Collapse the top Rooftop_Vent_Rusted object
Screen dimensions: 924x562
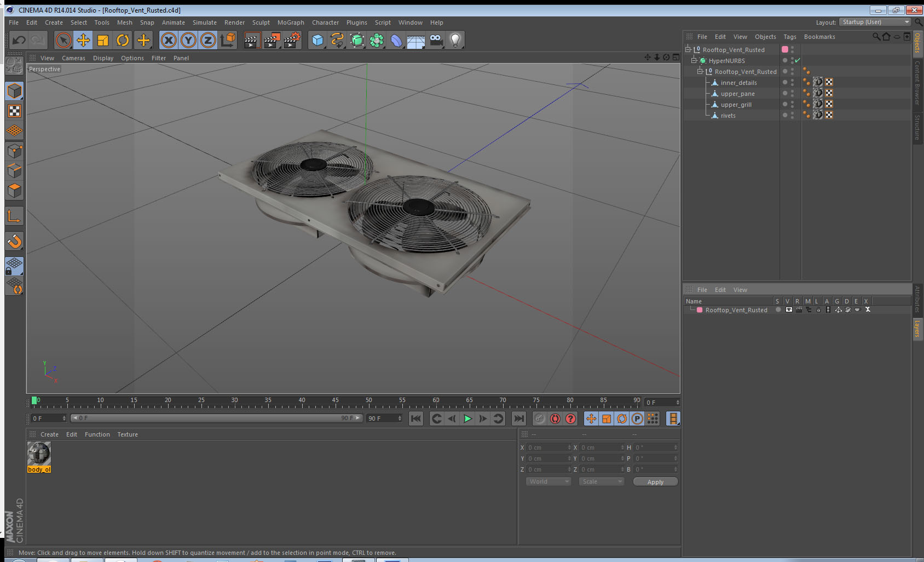688,49
